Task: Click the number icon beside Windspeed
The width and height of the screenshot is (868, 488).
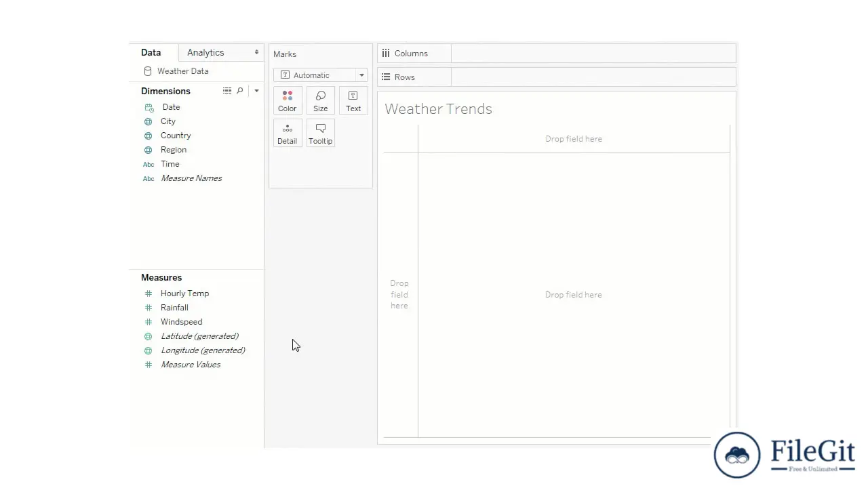Action: tap(148, 322)
